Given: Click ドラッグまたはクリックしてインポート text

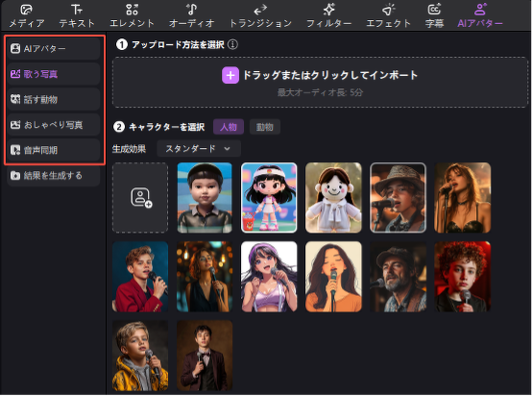Looking at the screenshot, I should pyautogui.click(x=330, y=75).
